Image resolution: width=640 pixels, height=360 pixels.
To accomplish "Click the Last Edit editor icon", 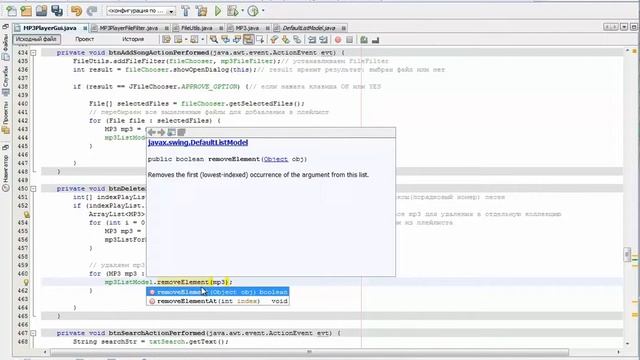I will [x=166, y=40].
